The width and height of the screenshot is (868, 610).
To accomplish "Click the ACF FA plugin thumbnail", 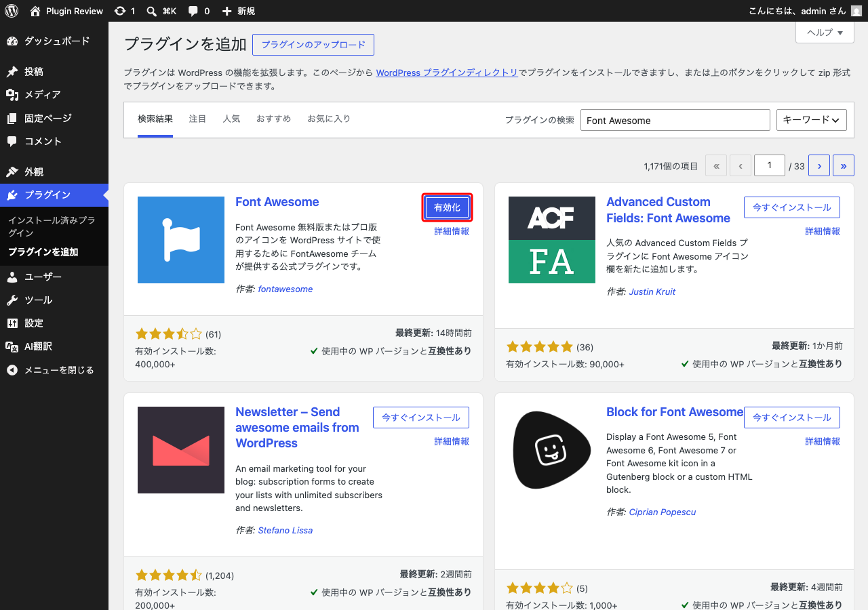I will pyautogui.click(x=552, y=240).
